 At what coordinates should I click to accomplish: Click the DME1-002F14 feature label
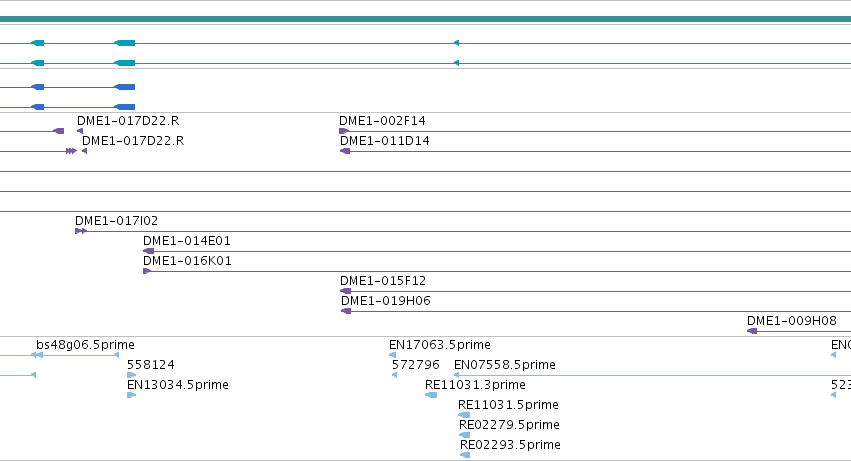[x=382, y=121]
